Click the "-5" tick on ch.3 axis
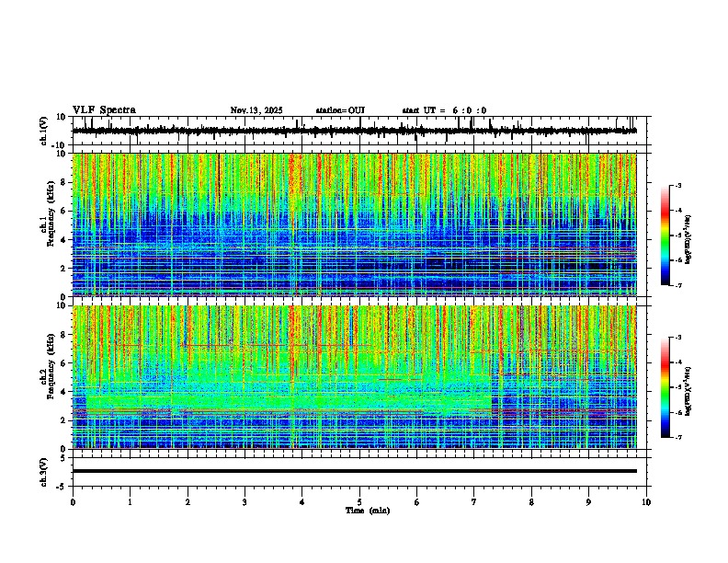Image resolution: width=728 pixels, height=563 pixels. click(62, 487)
